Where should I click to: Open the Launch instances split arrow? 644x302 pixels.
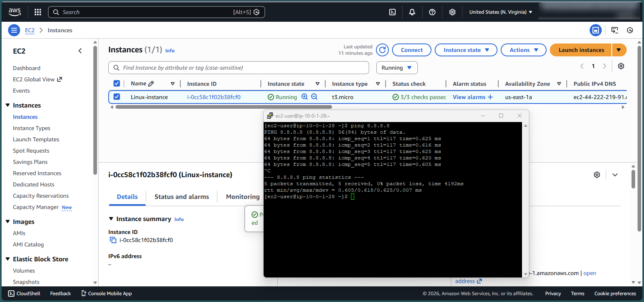(619, 50)
